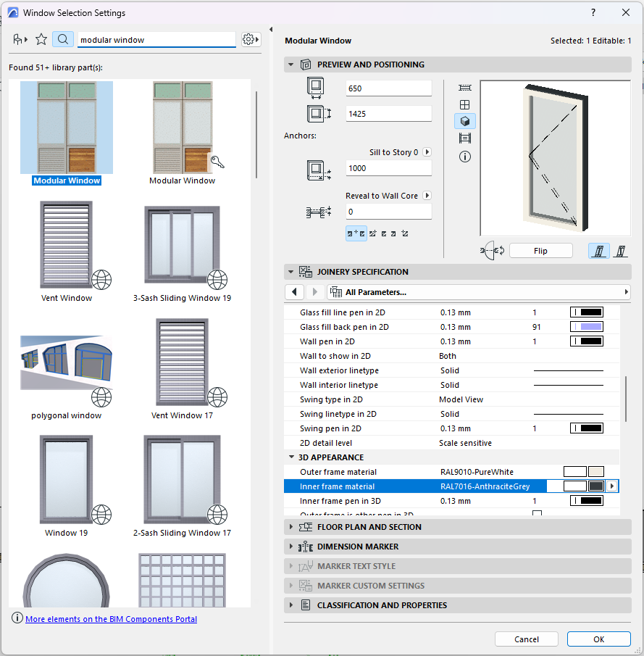Screen dimensions: 644x656
Task: Select Swing type in 2D row
Action: [451, 399]
